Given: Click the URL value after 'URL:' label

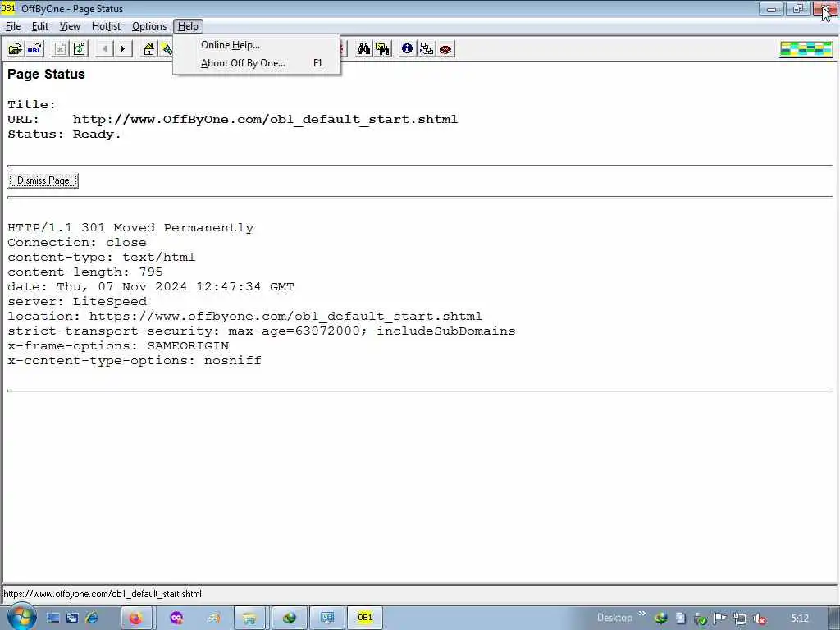Looking at the screenshot, I should (265, 120).
